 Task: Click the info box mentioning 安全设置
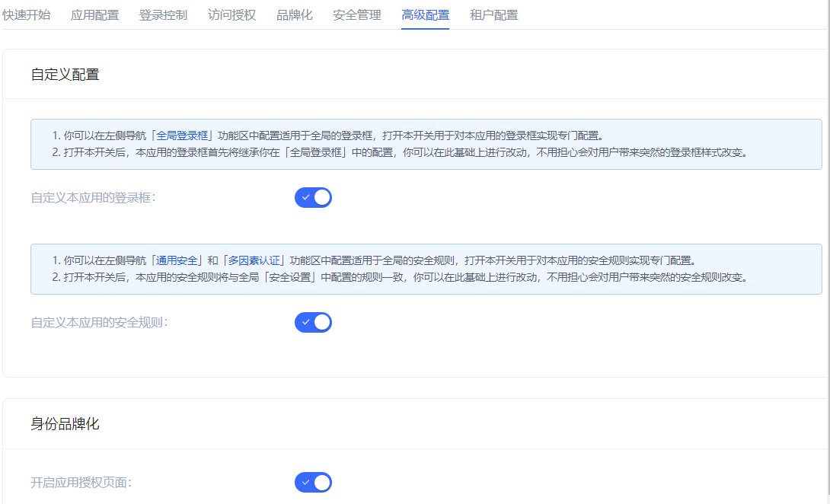pos(426,277)
